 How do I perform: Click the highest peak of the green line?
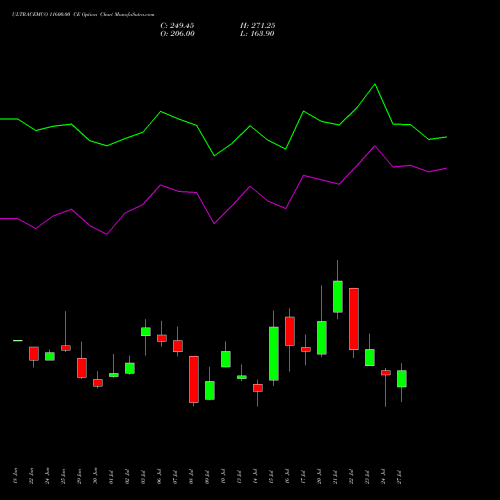[375, 84]
